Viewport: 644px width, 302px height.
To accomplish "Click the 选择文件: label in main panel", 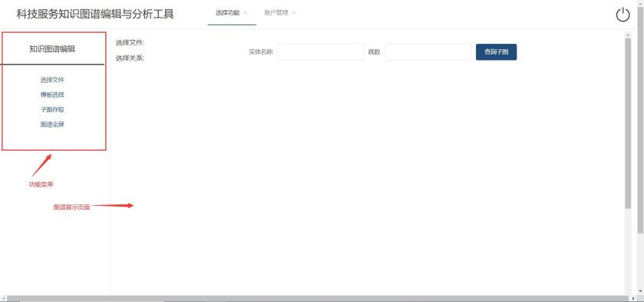I will (130, 42).
